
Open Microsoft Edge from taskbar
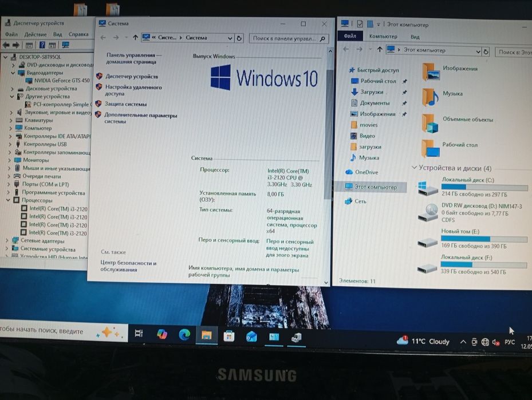click(184, 335)
